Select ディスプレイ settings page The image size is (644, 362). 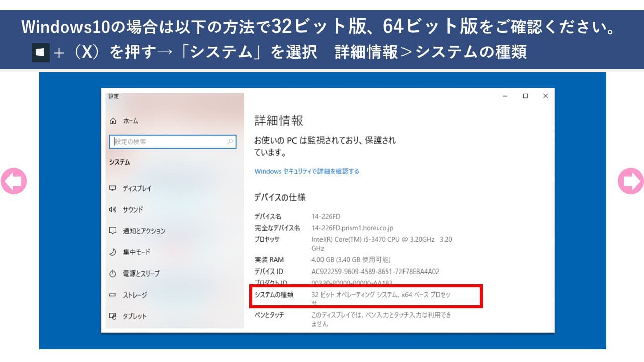point(137,188)
